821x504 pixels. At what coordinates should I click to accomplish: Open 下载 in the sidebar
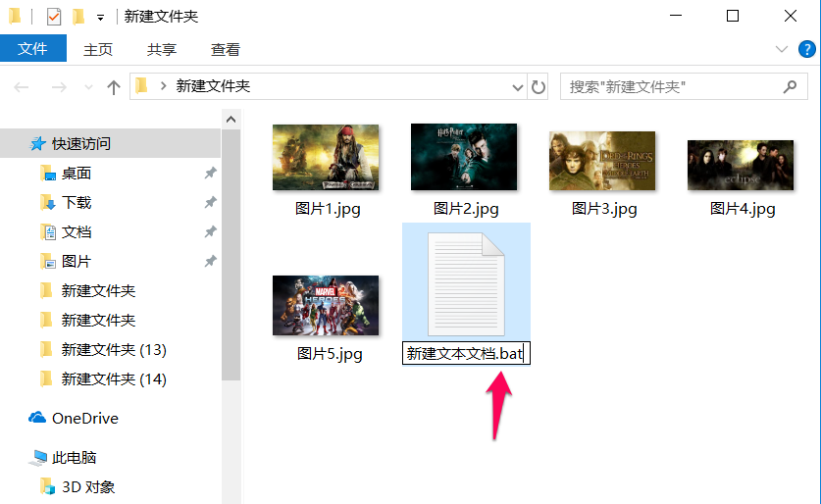tap(77, 202)
